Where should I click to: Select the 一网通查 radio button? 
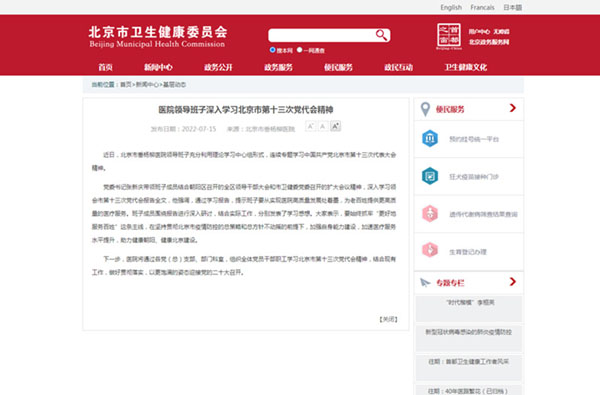click(x=300, y=50)
